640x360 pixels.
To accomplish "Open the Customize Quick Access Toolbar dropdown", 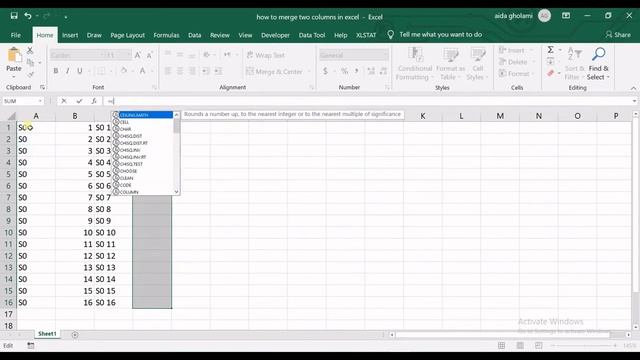I will coord(66,17).
